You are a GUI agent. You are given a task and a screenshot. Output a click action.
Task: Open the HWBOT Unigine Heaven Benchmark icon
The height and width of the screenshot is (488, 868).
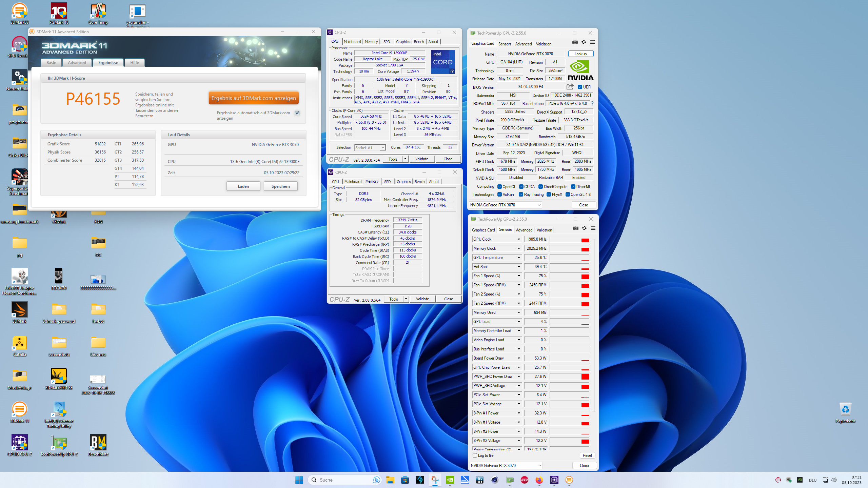19,282
